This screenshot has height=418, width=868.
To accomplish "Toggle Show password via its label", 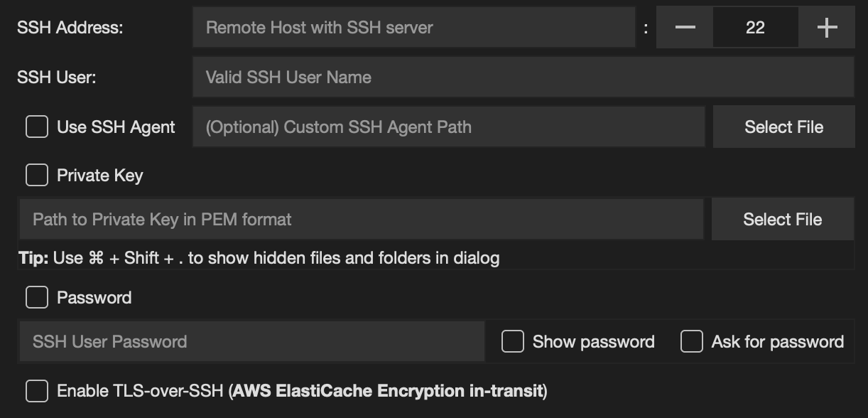I will click(593, 342).
